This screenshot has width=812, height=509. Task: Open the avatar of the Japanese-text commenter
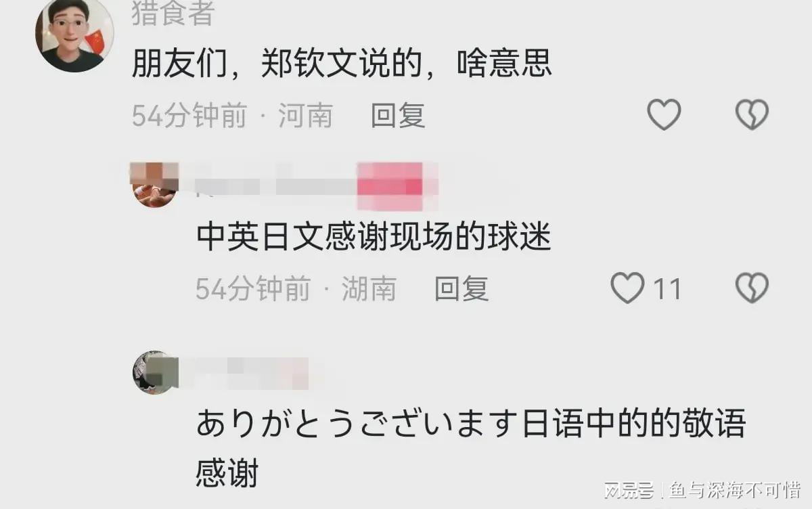154,372
